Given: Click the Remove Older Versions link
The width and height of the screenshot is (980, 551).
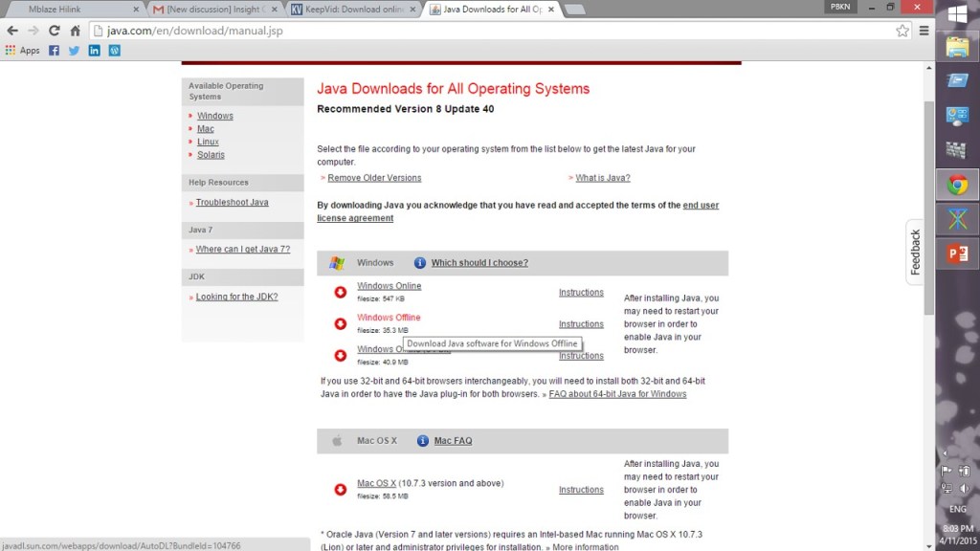Looking at the screenshot, I should 374,178.
